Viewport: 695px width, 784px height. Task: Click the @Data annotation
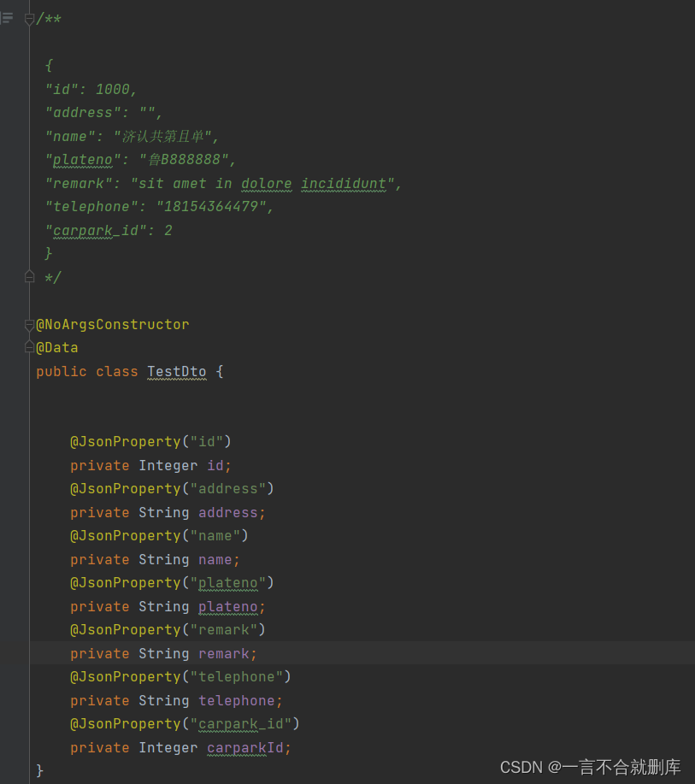57,347
